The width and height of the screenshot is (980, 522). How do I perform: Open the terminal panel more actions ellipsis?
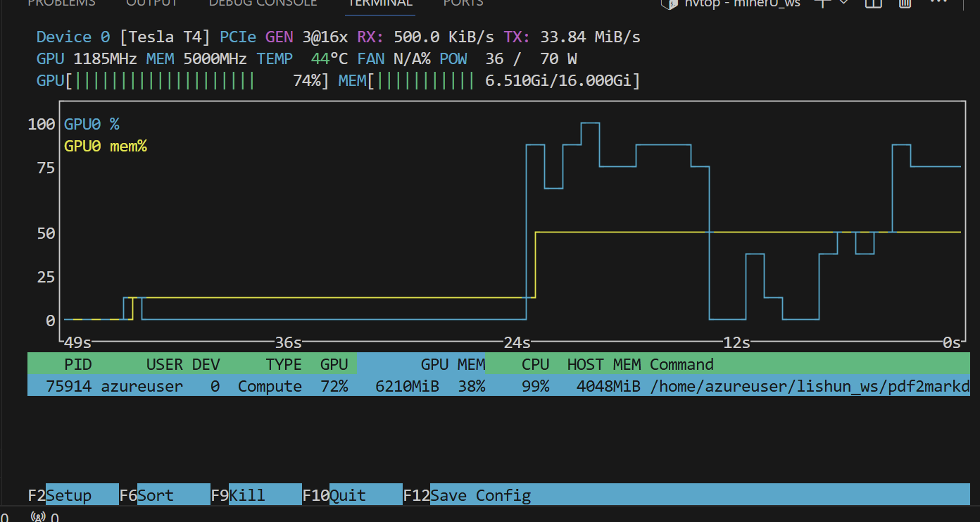[939, 3]
